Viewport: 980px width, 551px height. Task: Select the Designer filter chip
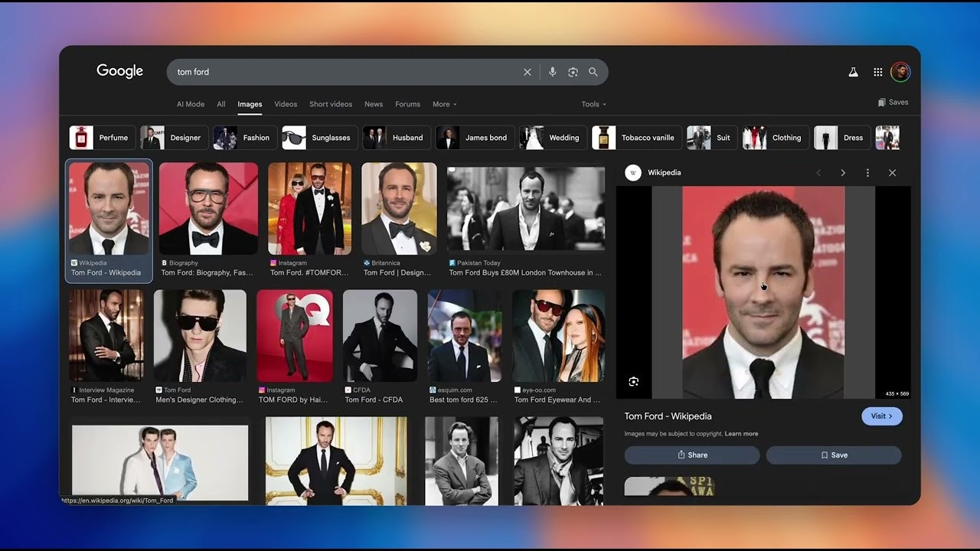pyautogui.click(x=174, y=138)
